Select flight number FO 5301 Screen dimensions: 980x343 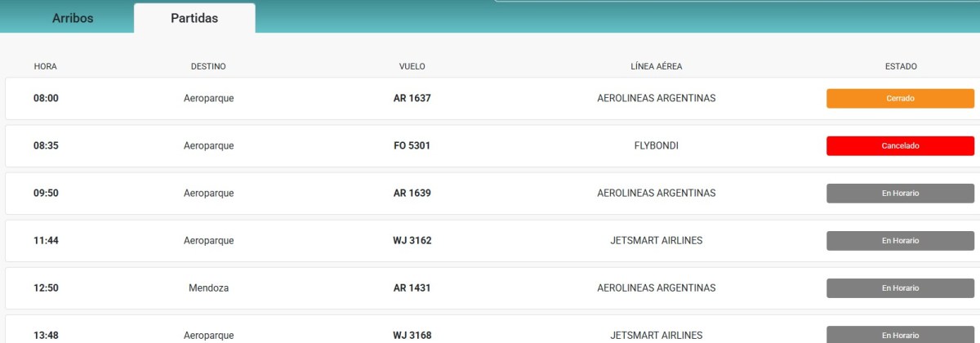point(412,145)
